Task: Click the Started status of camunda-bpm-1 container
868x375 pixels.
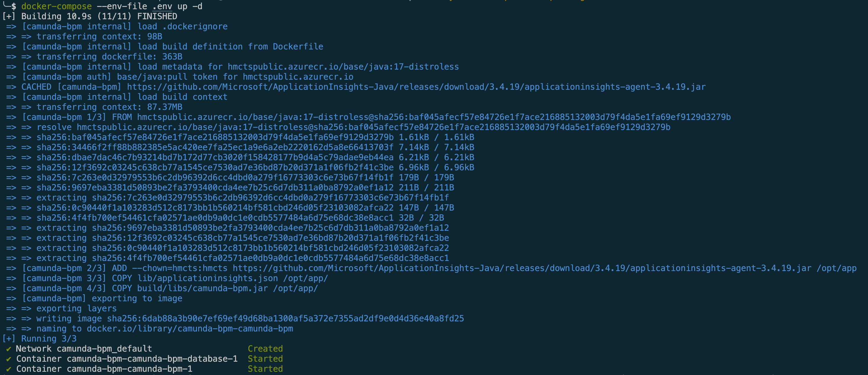Action: (265, 369)
